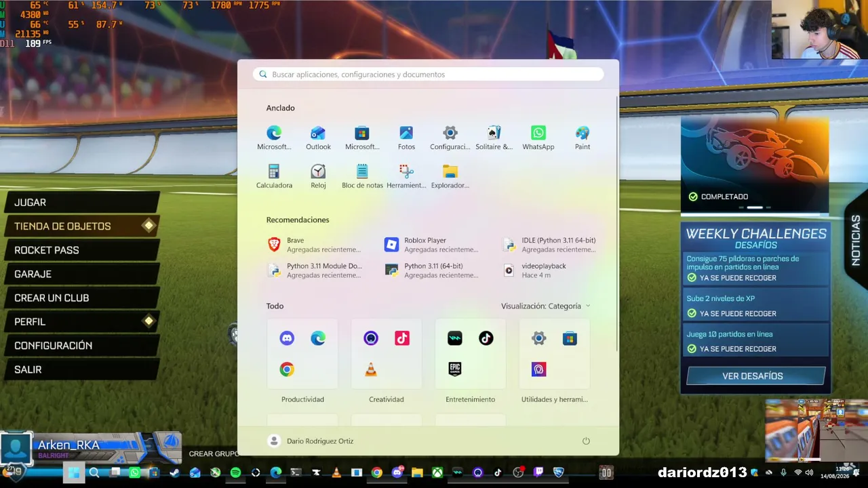The width and height of the screenshot is (868, 488).
Task: Click the Windows Start button on taskbar
Action: point(74,472)
